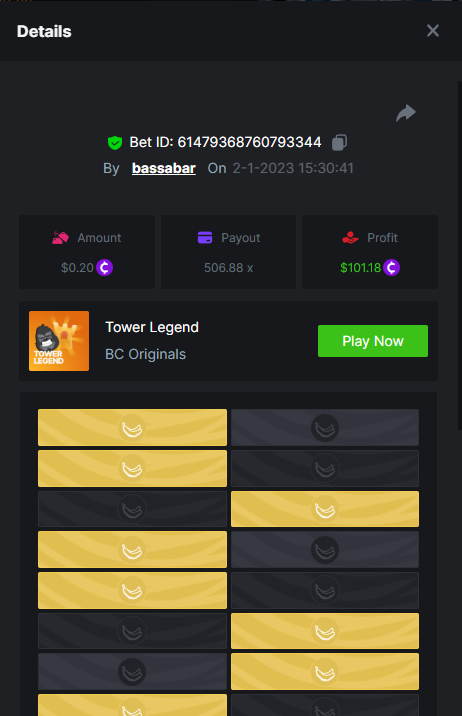The image size is (462, 716).
Task: Click the third-row right yellow banana tile
Action: click(x=325, y=509)
